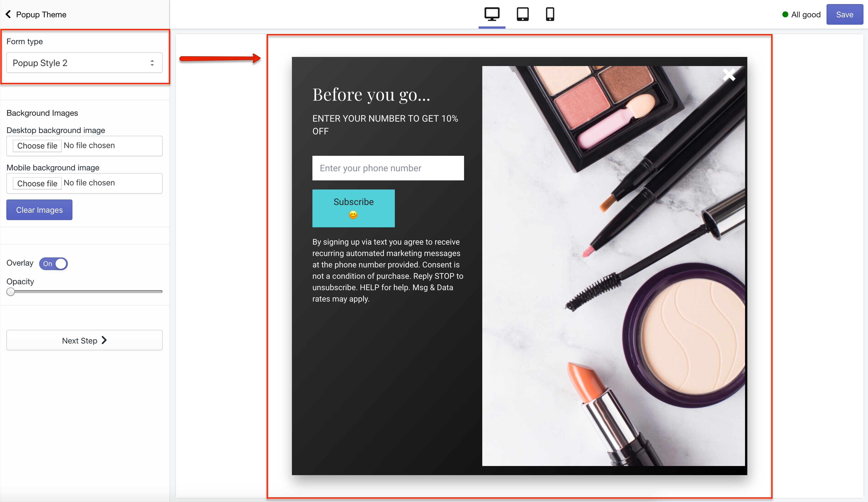Close the popup with the X icon
The image size is (868, 502).
pos(729,74)
